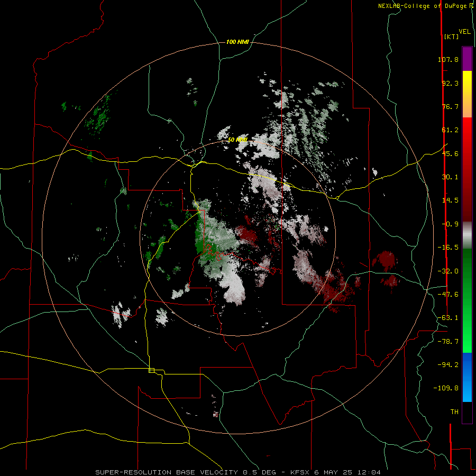
Task: Click the 45.6 velocity scale value
Action: [x=450, y=153]
